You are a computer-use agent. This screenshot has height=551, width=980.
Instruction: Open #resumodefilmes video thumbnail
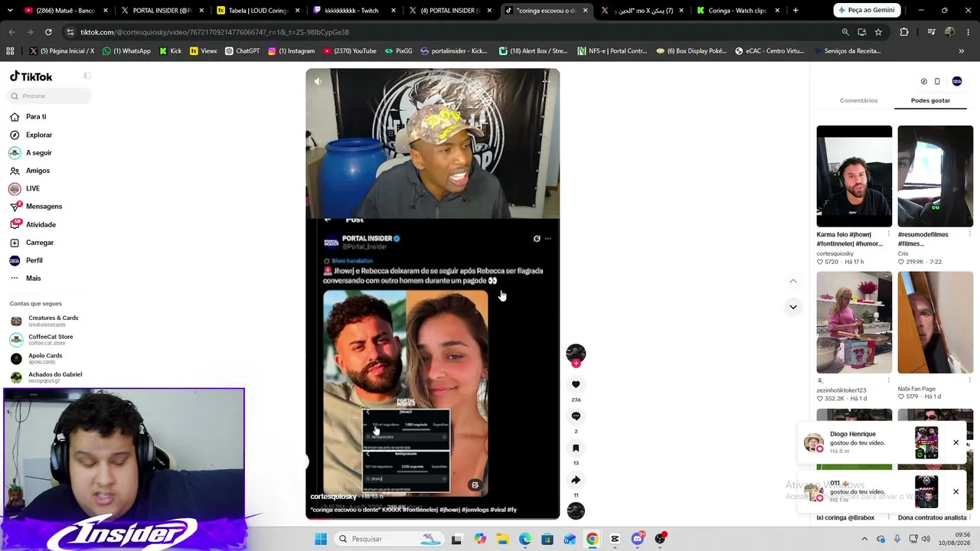(x=936, y=176)
